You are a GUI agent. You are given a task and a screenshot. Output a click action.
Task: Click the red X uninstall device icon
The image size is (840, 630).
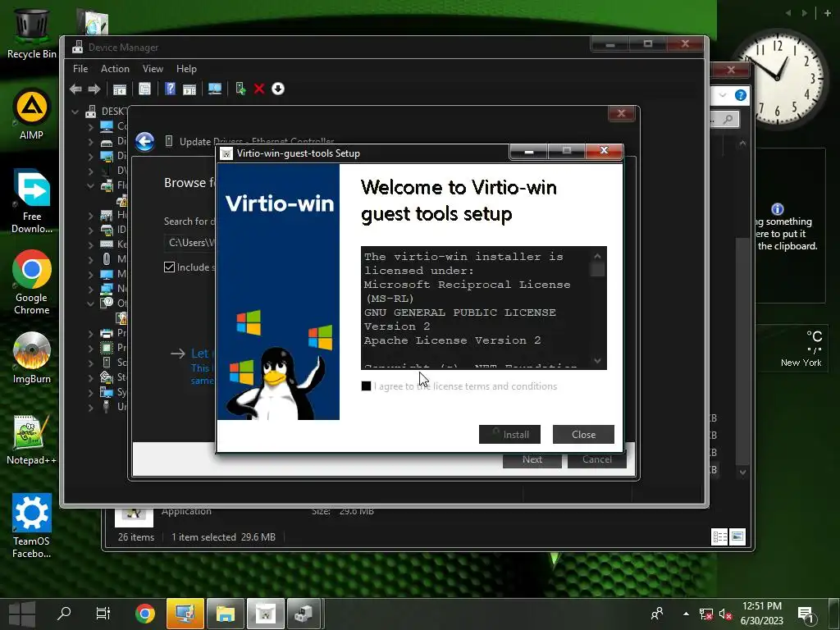(259, 89)
